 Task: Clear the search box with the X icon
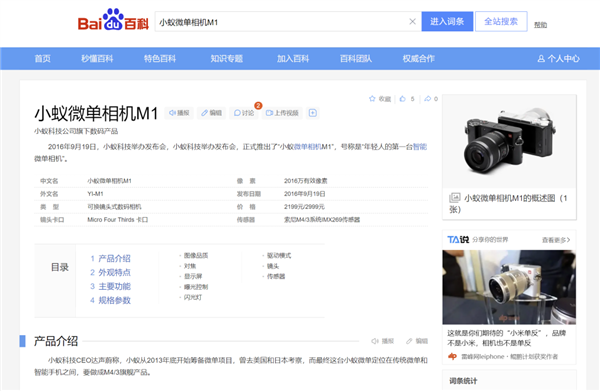point(412,21)
